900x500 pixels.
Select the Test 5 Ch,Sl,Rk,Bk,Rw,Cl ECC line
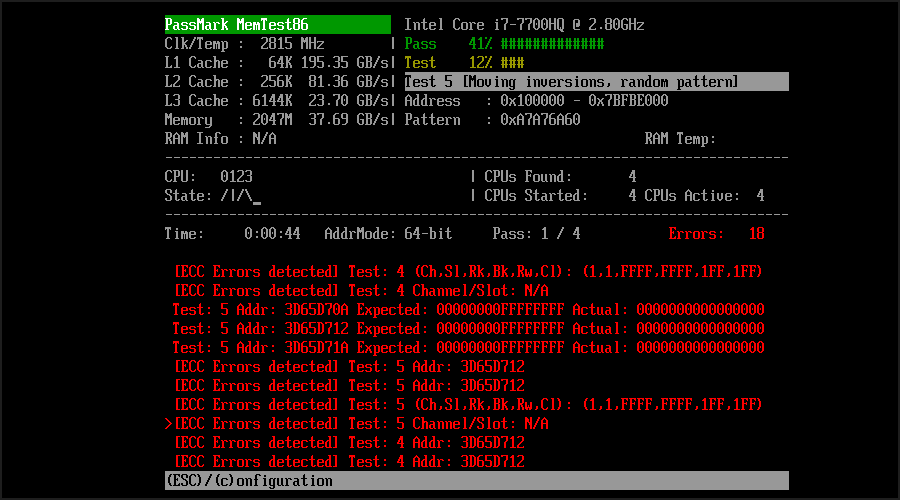(468, 404)
